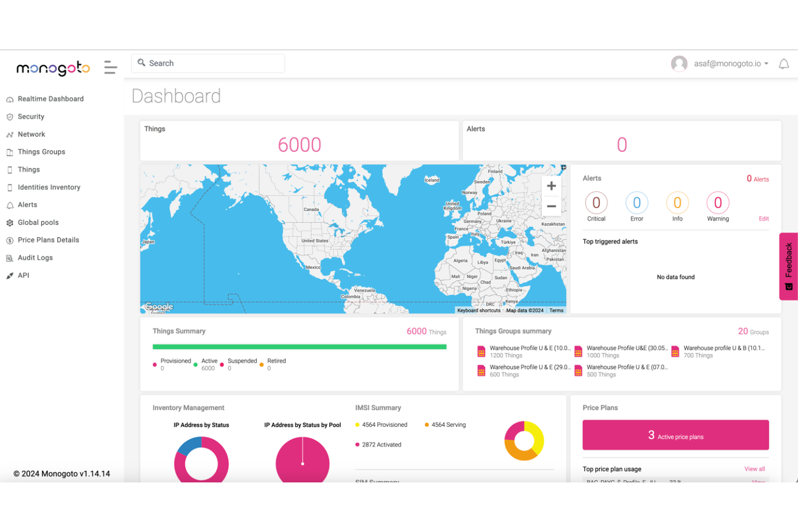This screenshot has width=798, height=532.
Task: Click the SIM icon next to Warehouse Profile U&E (10.0)
Action: 481,351
